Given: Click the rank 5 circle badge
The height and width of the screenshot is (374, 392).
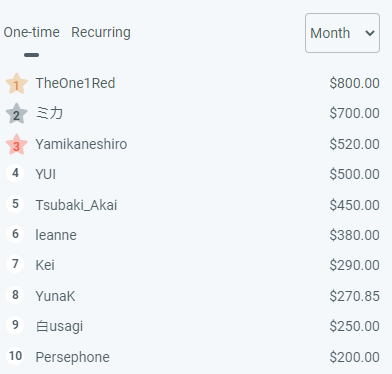Looking at the screenshot, I should pyautogui.click(x=15, y=204).
